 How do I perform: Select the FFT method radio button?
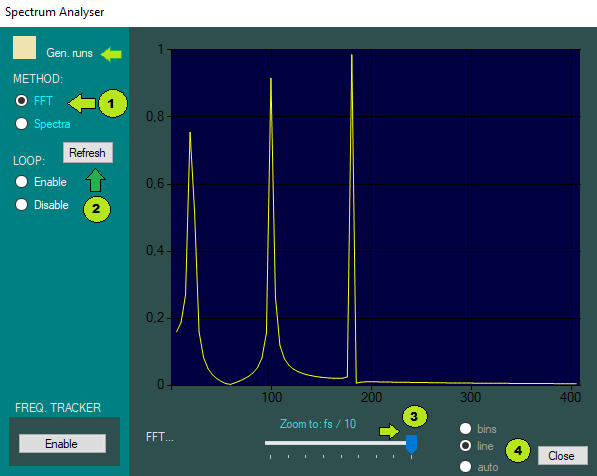(x=21, y=101)
